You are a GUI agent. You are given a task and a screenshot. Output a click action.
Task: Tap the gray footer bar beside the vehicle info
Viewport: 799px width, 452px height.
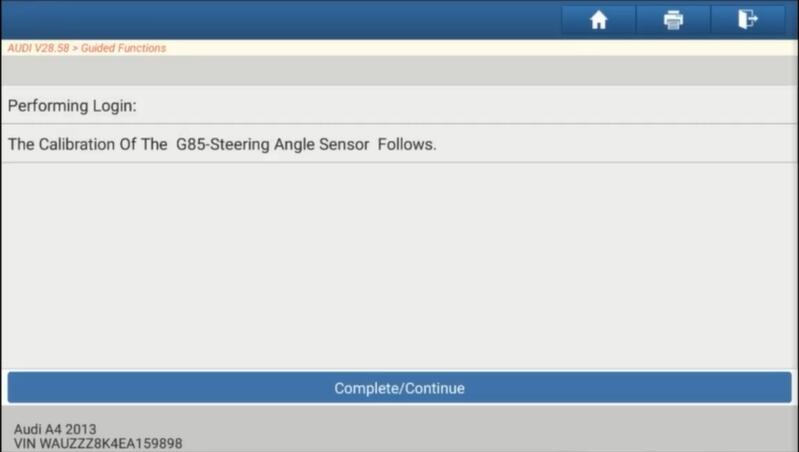(x=489, y=429)
